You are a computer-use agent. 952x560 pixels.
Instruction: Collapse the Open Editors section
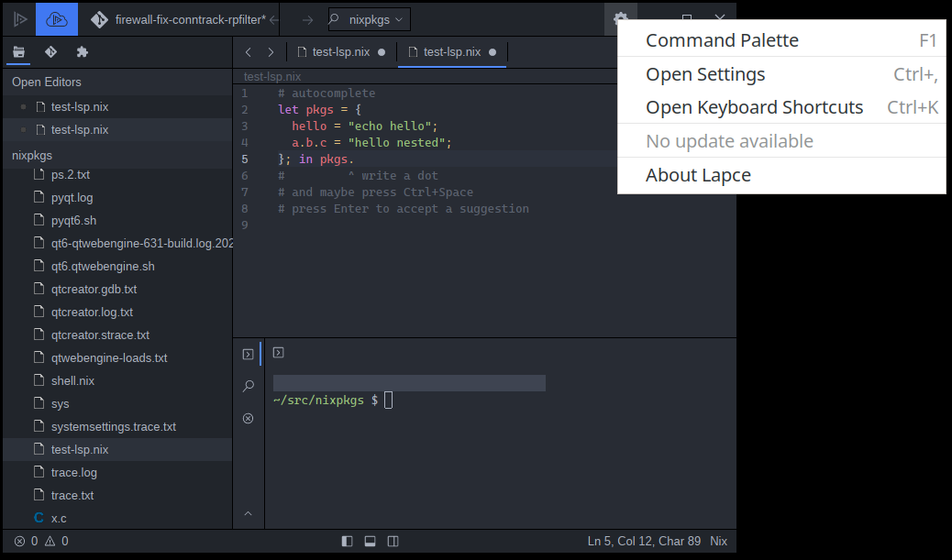point(46,82)
